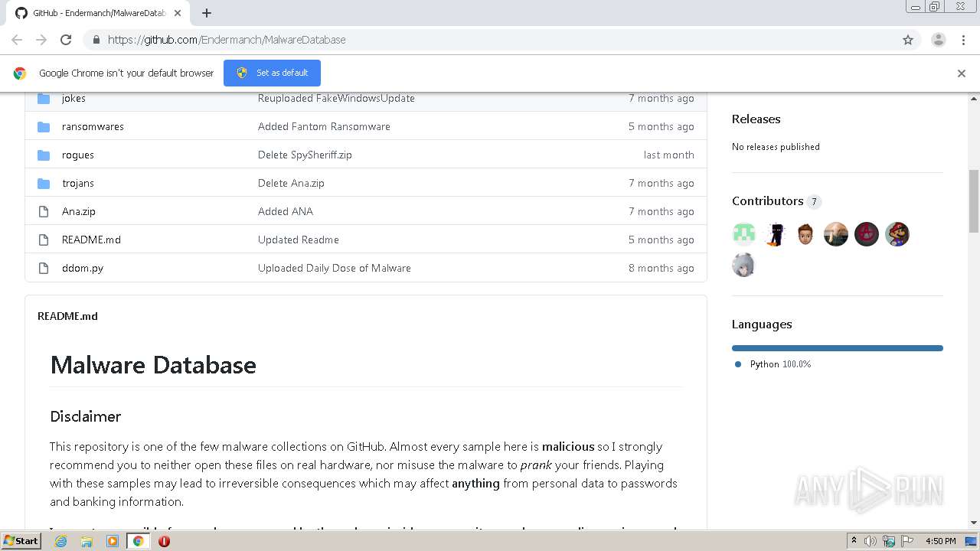Click the Ana.zip file icon
Image resolution: width=980 pixels, height=551 pixels.
point(44,211)
